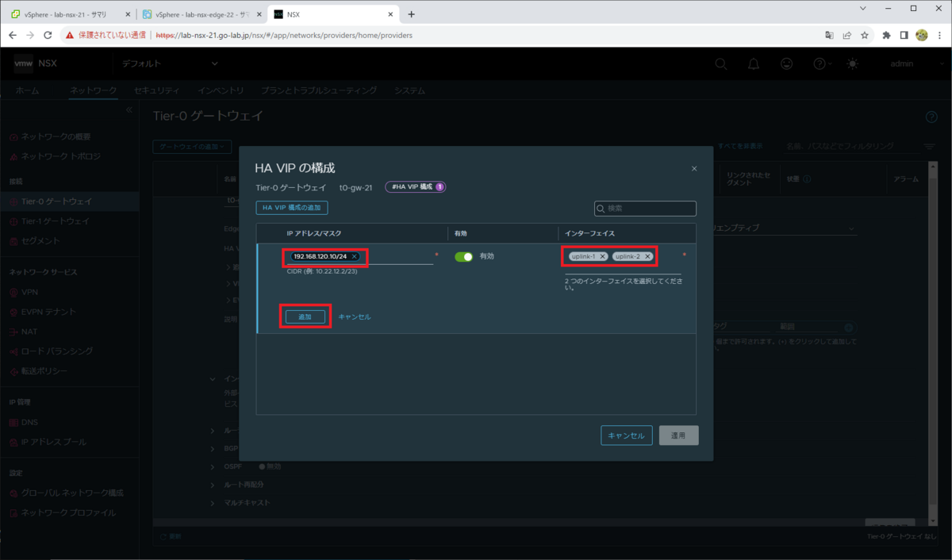The image size is (952, 560).
Task: Close the HA VIP dialog with X
Action: [694, 168]
